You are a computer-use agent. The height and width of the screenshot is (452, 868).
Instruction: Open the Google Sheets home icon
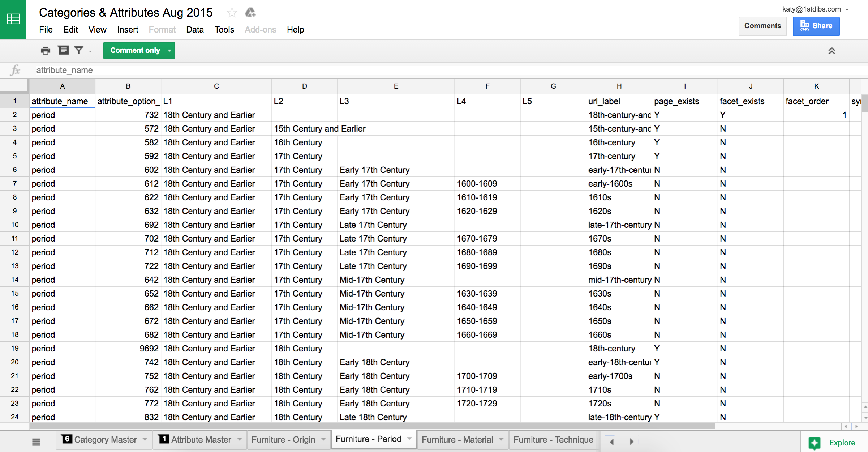[13, 19]
